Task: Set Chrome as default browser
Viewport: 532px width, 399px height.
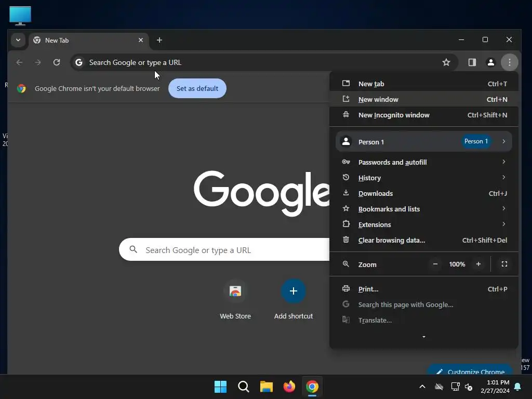Action: click(197, 88)
